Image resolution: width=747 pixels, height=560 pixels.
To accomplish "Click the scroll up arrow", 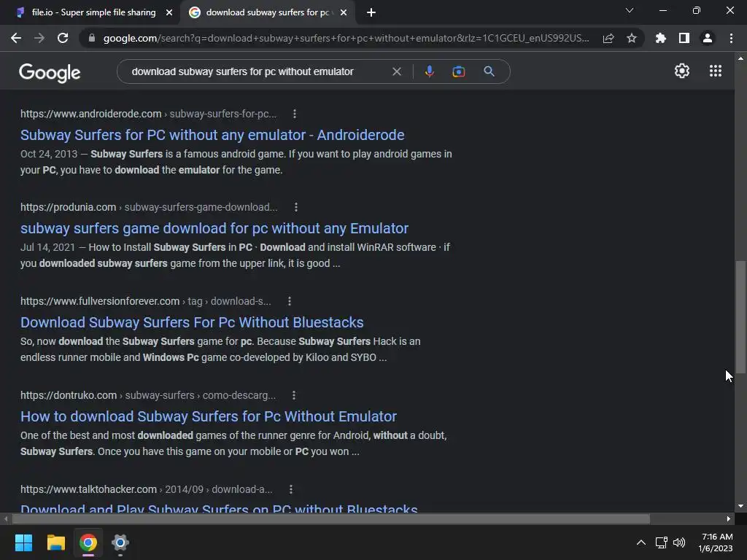I will (x=740, y=58).
